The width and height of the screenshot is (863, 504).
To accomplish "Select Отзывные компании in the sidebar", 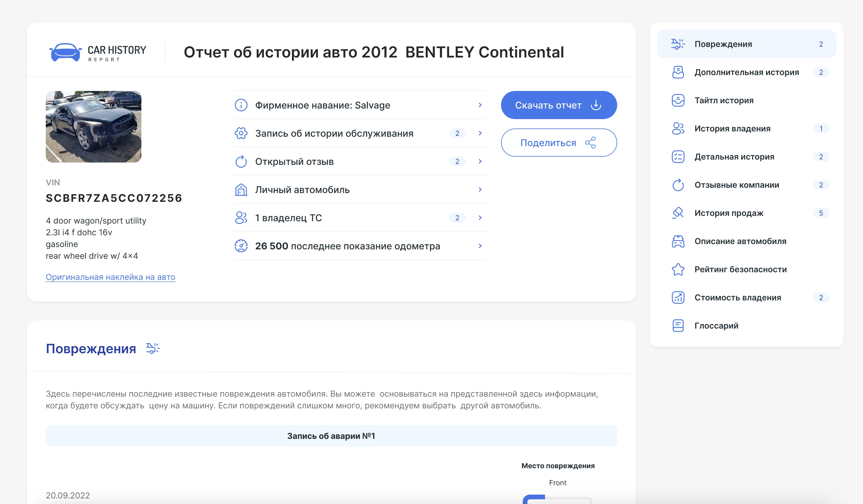I will pyautogui.click(x=747, y=185).
